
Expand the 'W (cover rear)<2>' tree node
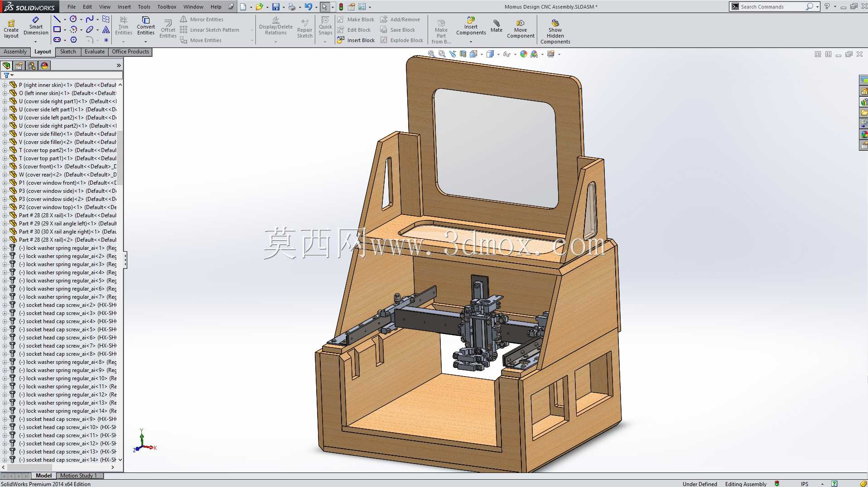click(x=5, y=175)
